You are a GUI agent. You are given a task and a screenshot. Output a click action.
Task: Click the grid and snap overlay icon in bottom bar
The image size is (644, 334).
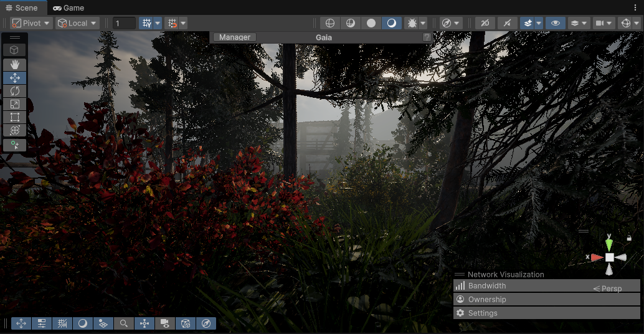(x=62, y=323)
